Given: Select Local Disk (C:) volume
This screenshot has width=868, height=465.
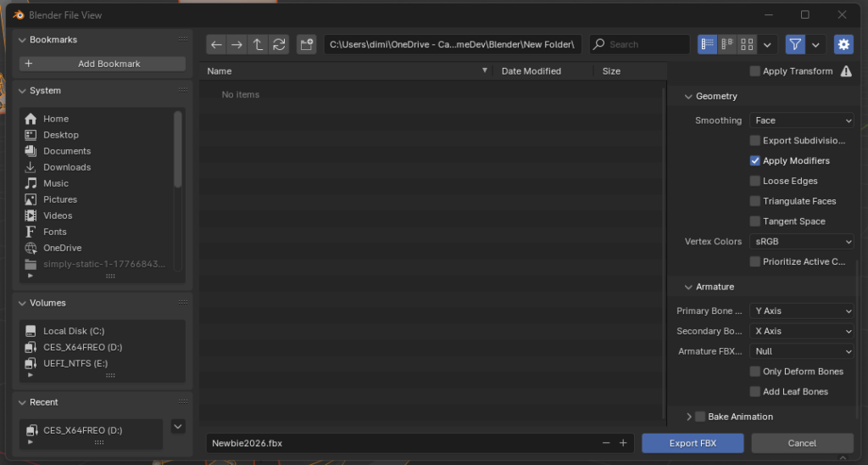Looking at the screenshot, I should click(74, 331).
